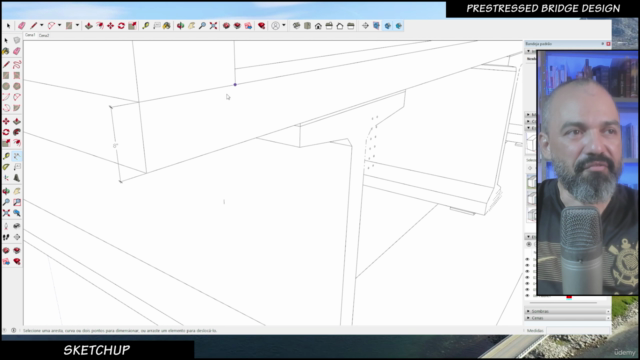Select the Rotate tool in top toolbar

[x=121, y=26]
